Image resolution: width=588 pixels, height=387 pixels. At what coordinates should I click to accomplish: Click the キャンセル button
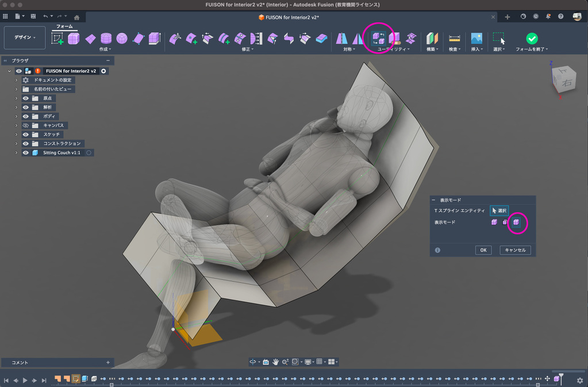(x=514, y=250)
